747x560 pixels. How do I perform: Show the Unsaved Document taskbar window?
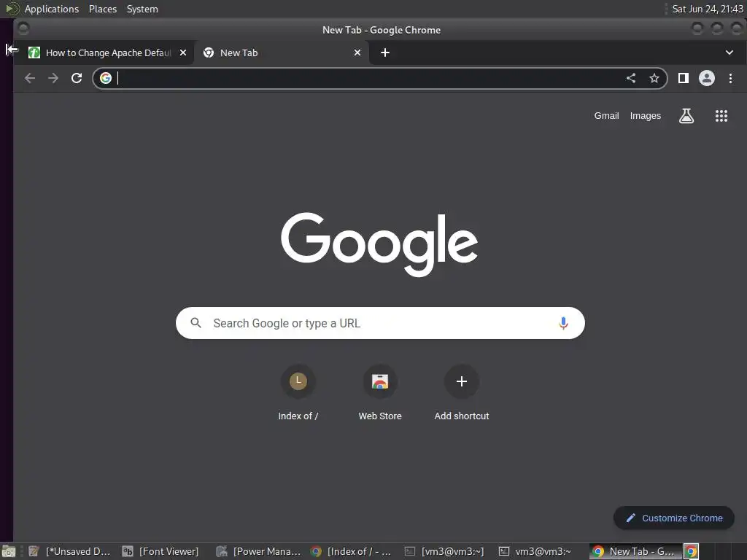pos(69,551)
